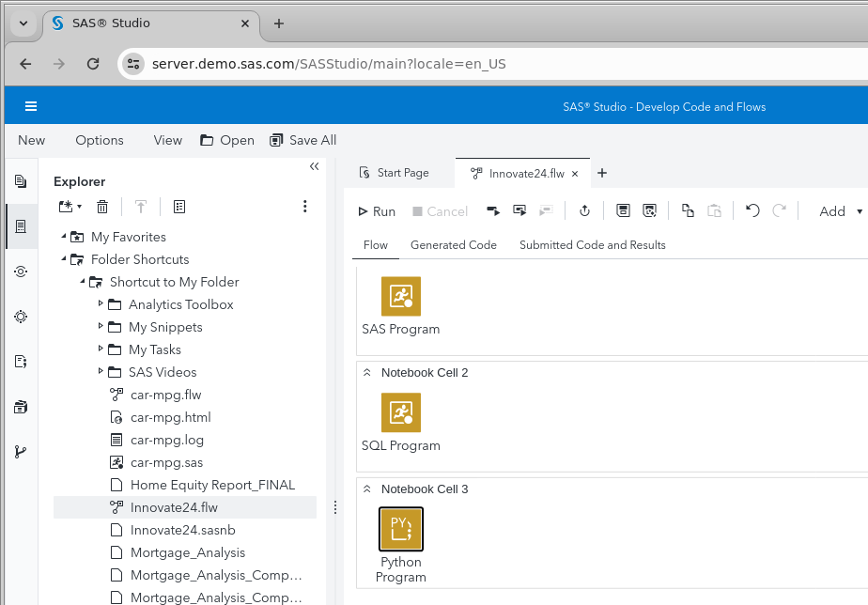Click the browser address bar
Image resolution: width=868 pixels, height=605 pixels.
(x=376, y=64)
